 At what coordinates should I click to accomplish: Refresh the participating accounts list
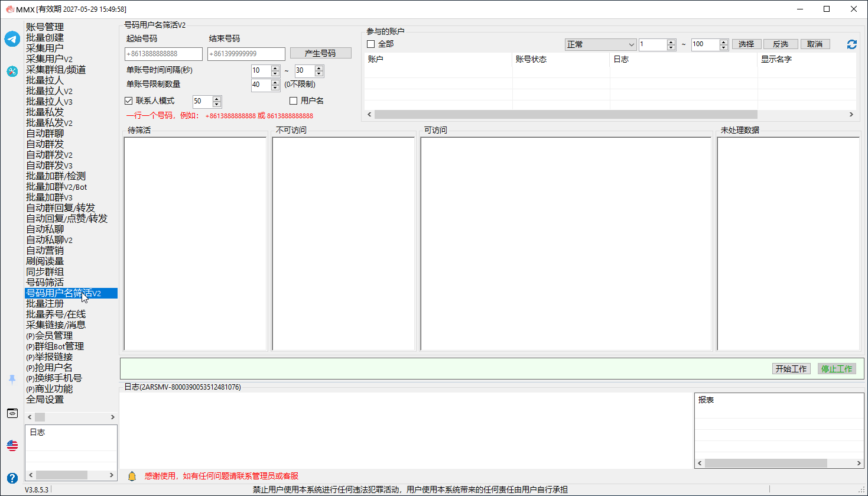point(851,44)
